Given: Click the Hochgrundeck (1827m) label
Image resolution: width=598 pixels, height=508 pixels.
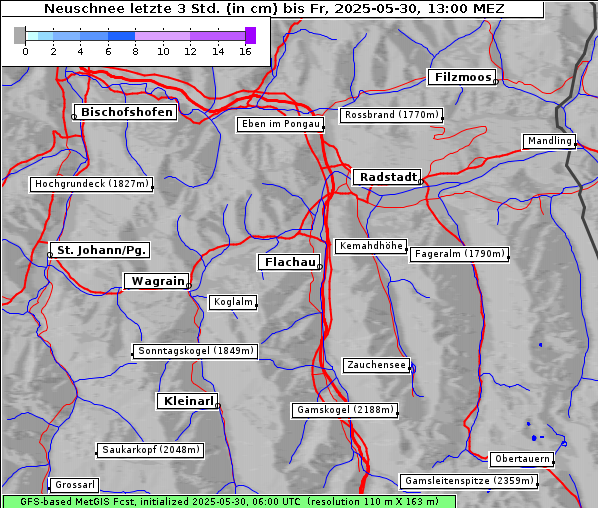Looking at the screenshot, I should (92, 184).
